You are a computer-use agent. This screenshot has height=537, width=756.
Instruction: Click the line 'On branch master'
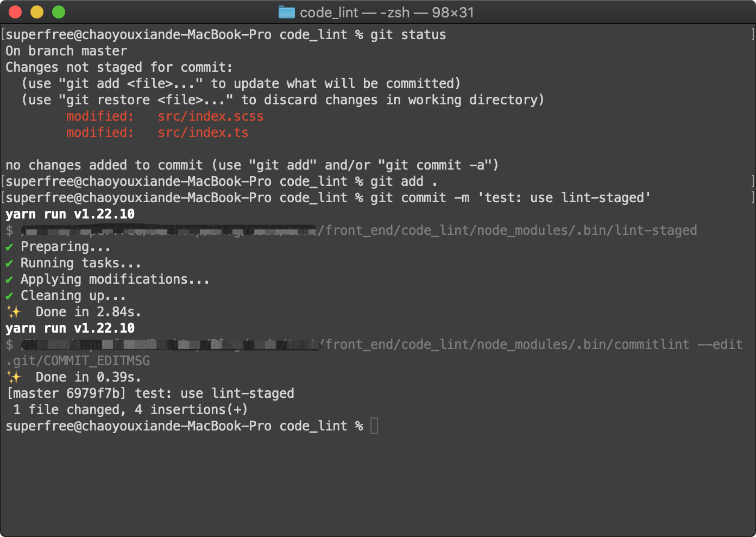[66, 51]
